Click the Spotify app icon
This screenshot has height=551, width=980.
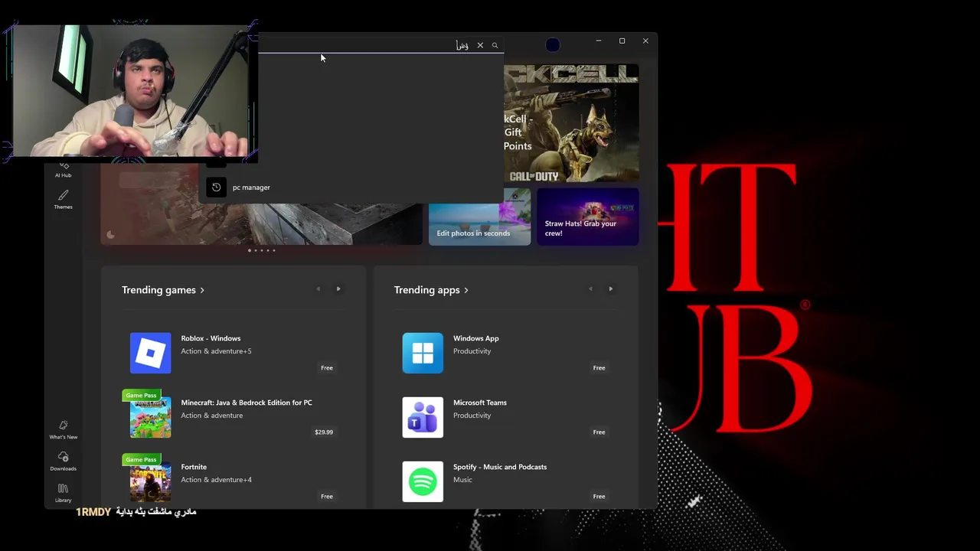423,481
